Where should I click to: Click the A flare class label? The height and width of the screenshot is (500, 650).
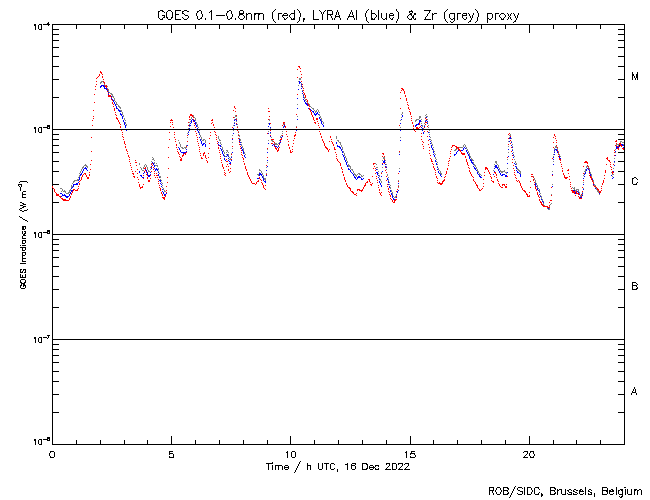[x=634, y=391]
